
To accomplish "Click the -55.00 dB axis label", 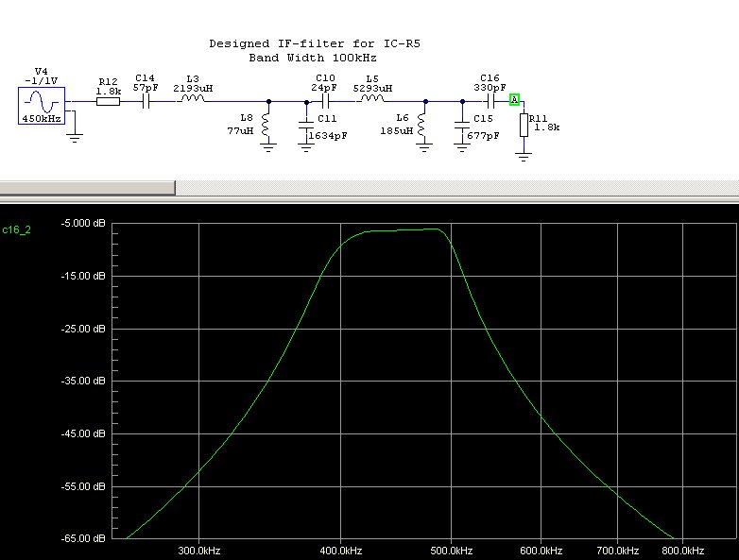I will 83,486.
